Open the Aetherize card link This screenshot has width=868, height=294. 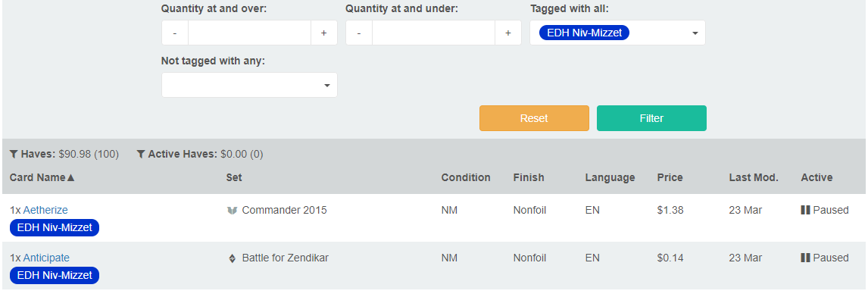click(45, 211)
